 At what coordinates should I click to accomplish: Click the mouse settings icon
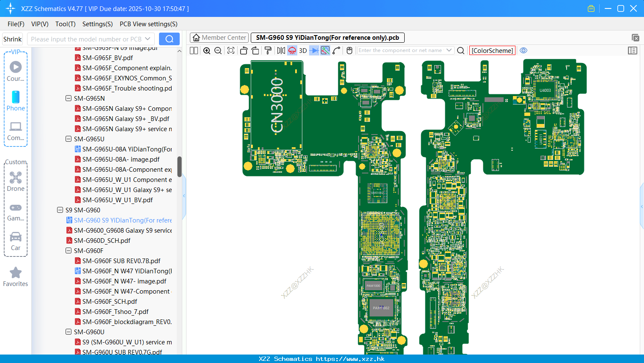349,50
